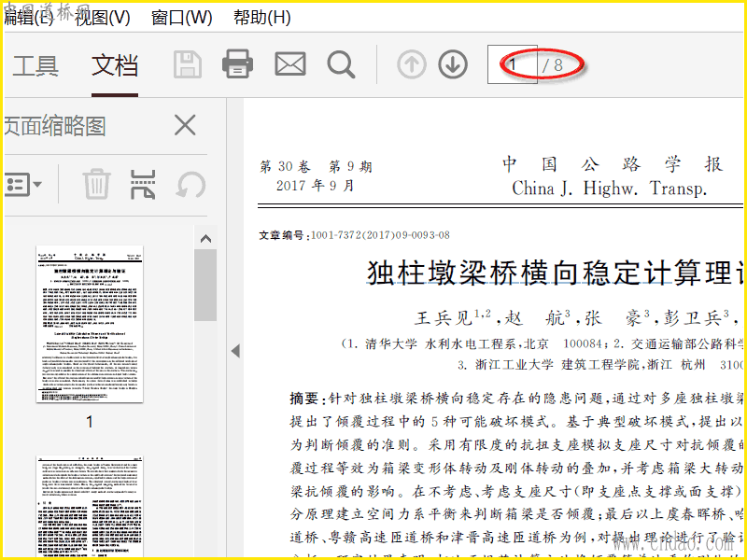Viewport: 747px width, 560px height.
Task: Open the 帮助(H) menu
Action: pos(261,18)
